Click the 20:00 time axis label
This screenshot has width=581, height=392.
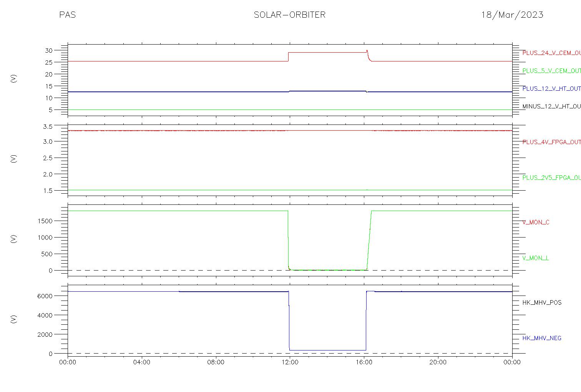point(438,362)
